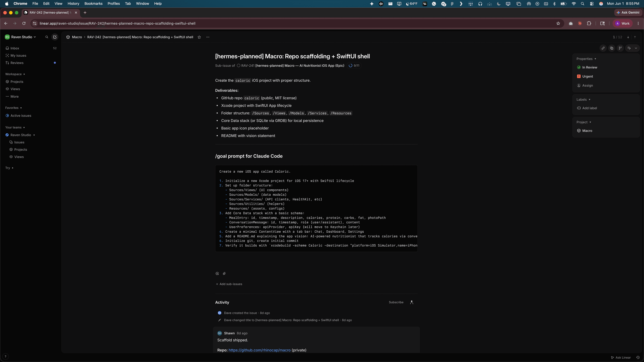644x362 pixels.
Task: Click the Macro breadcrumb link
Action: tap(74, 37)
